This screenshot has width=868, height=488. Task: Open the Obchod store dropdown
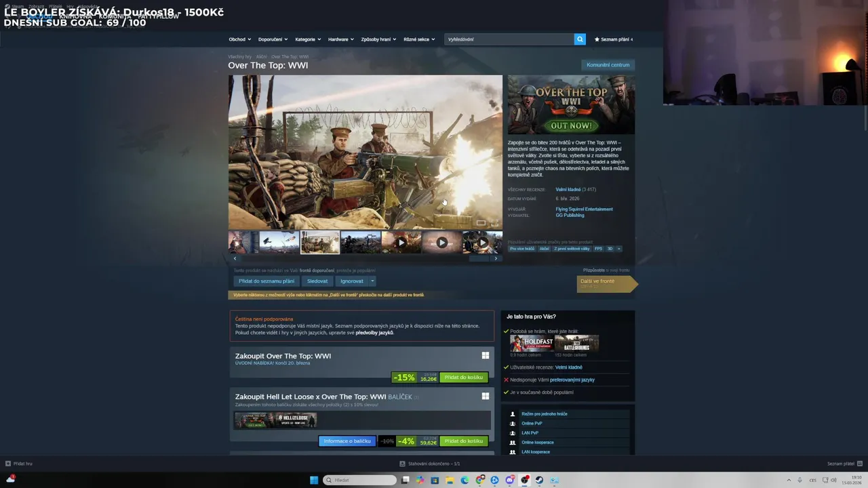tap(239, 39)
